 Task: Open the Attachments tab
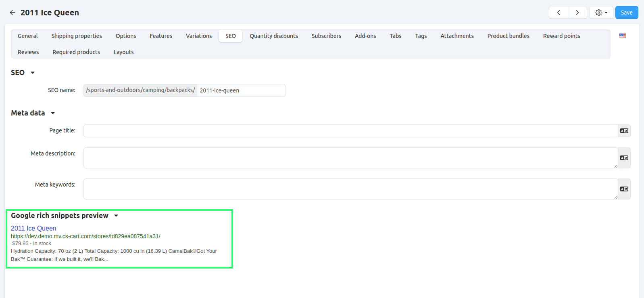pyautogui.click(x=457, y=36)
